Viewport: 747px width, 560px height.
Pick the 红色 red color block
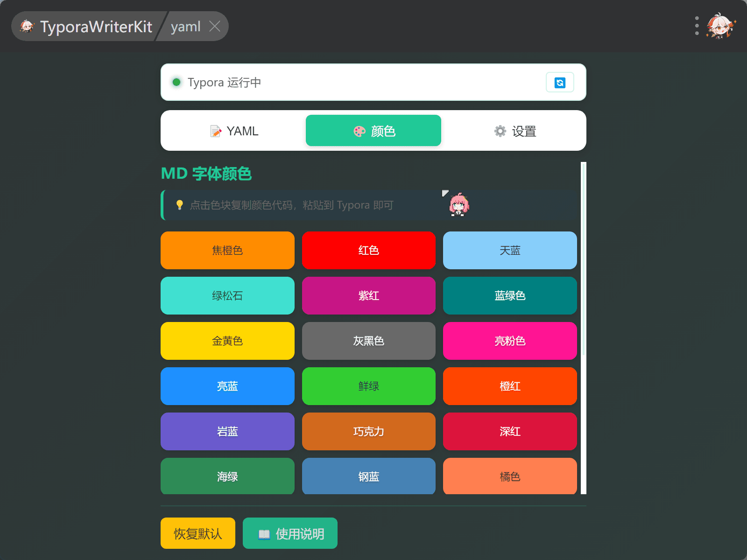(x=368, y=251)
